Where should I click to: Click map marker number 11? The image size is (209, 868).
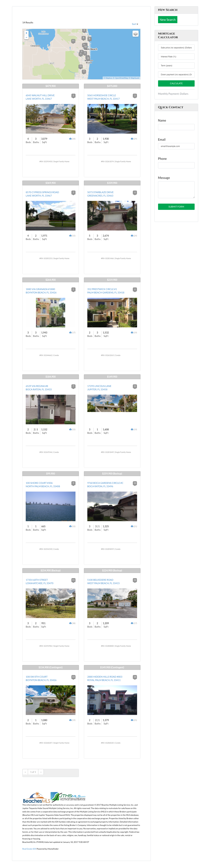73,41
